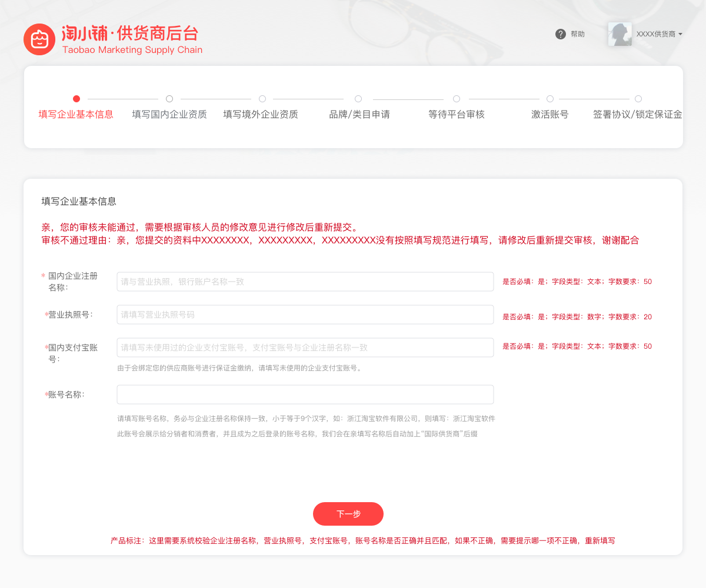Select the 等待平台审核 step circle

457,99
